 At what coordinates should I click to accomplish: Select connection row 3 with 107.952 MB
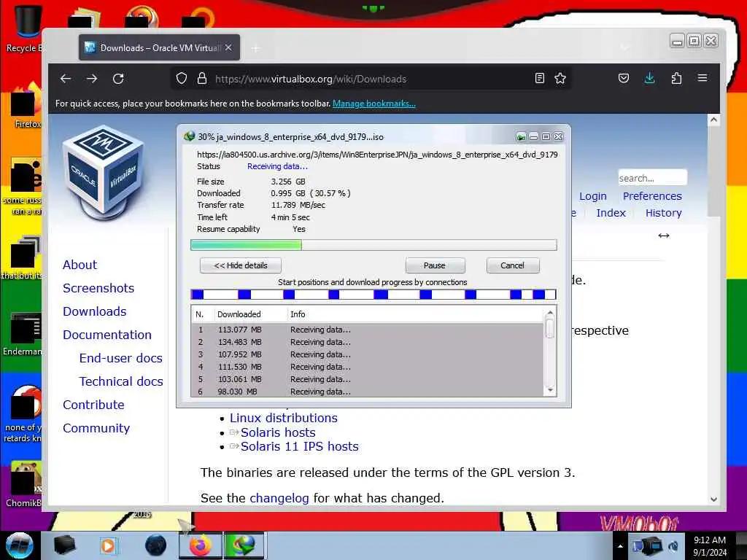[x=368, y=354]
